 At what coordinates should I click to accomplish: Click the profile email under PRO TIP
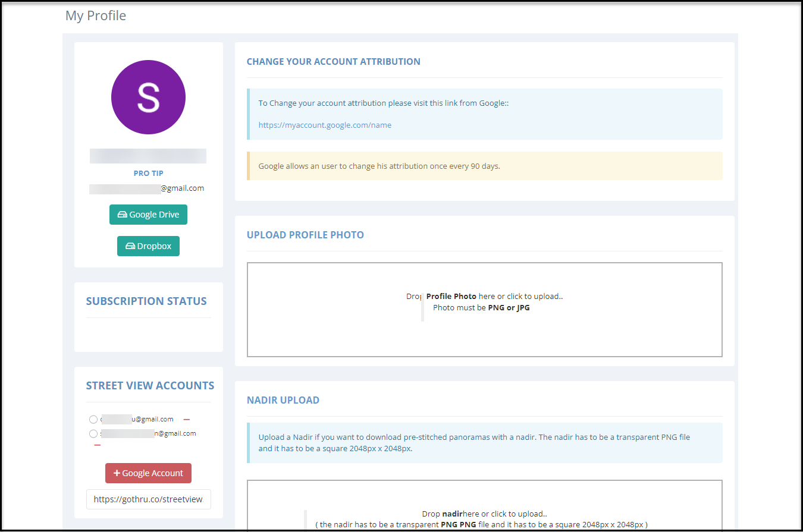[147, 188]
